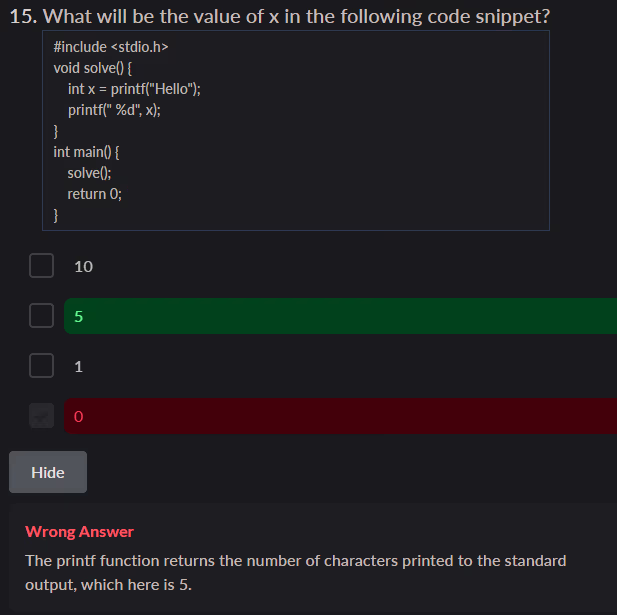Click the int main() line

[x=86, y=152]
